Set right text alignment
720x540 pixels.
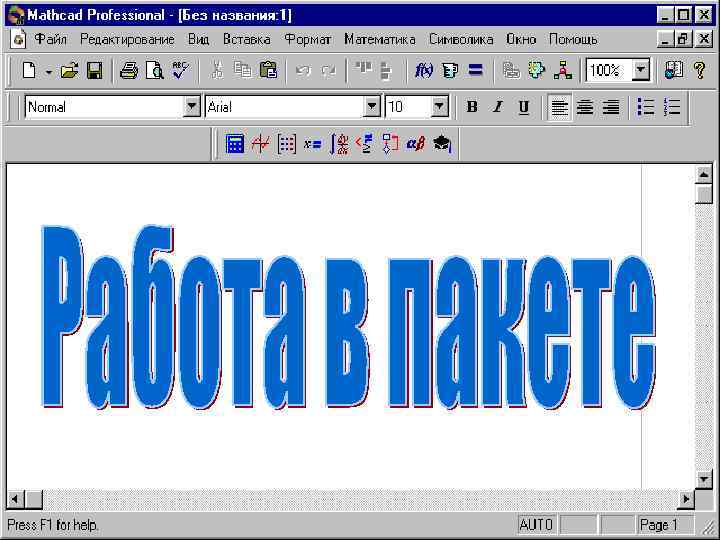pyautogui.click(x=611, y=107)
